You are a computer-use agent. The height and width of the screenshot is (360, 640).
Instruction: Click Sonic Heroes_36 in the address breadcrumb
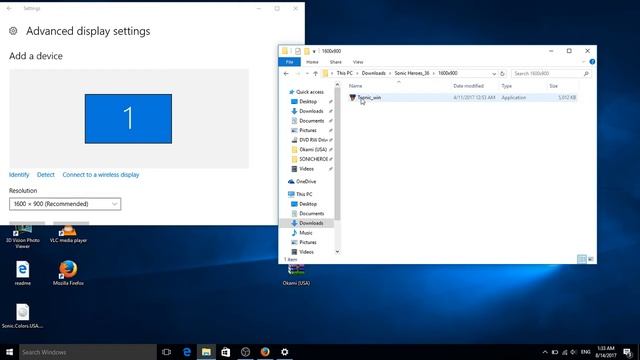pyautogui.click(x=412, y=73)
